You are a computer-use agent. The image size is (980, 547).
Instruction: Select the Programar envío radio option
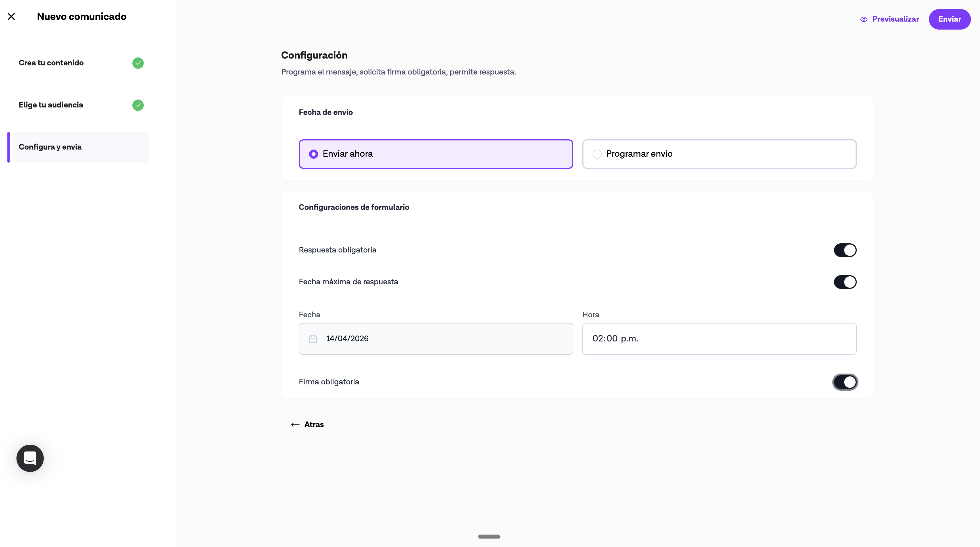597,154
